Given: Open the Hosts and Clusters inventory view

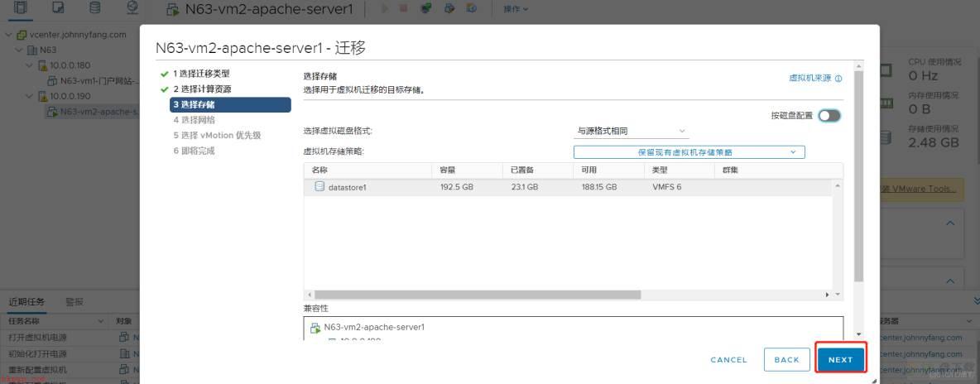Looking at the screenshot, I should pos(21,8).
